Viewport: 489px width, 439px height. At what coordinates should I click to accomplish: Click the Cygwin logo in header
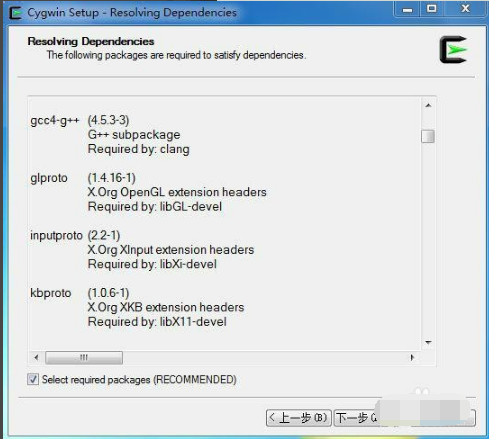click(453, 50)
